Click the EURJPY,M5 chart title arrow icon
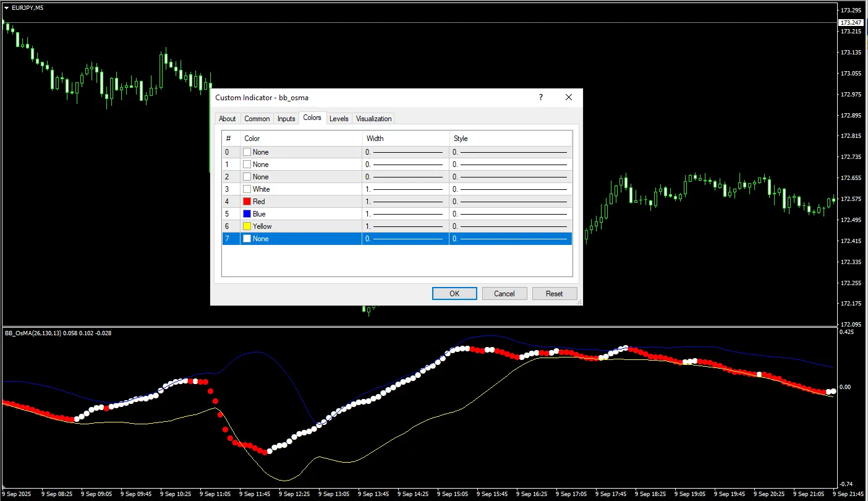The width and height of the screenshot is (868, 501). [6, 7]
